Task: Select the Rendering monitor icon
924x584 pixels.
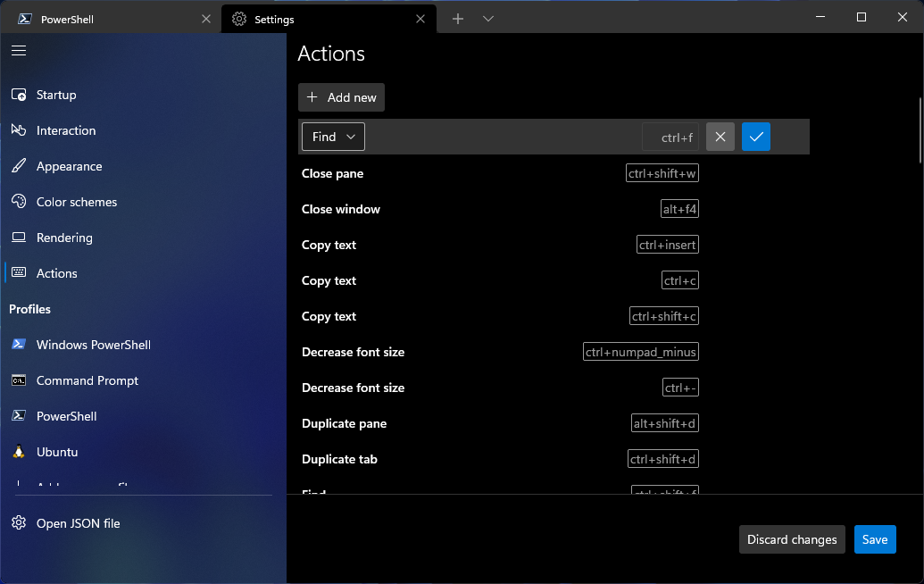Action: click(x=19, y=238)
